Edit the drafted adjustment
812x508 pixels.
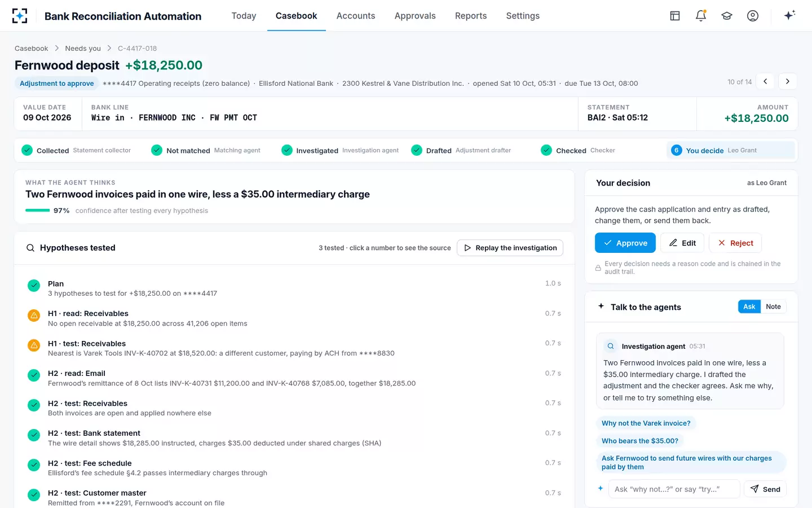coord(682,243)
